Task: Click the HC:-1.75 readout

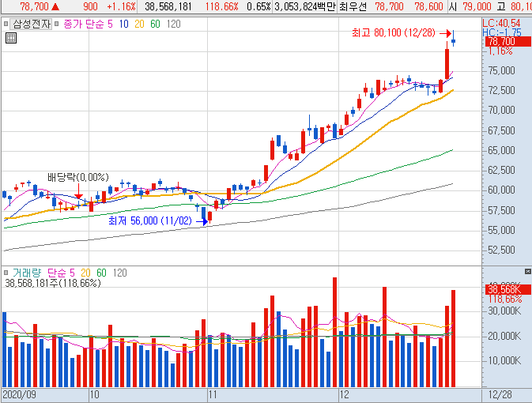Action: 502,32
